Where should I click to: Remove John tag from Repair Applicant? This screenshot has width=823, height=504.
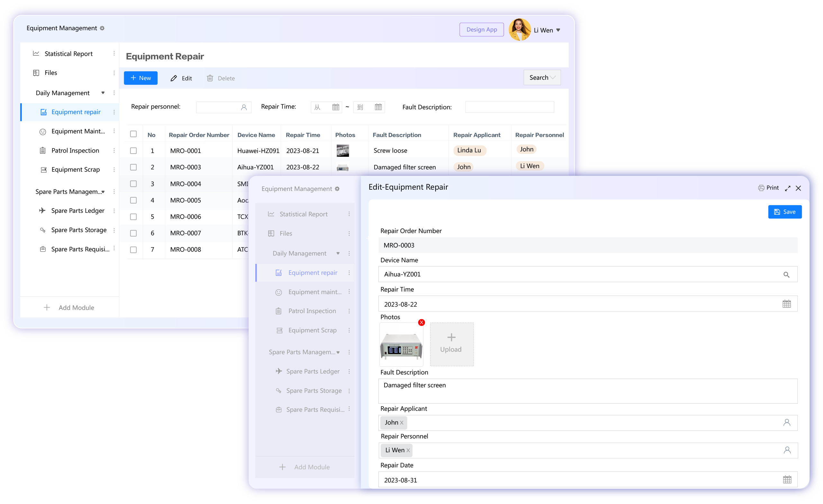click(x=402, y=423)
